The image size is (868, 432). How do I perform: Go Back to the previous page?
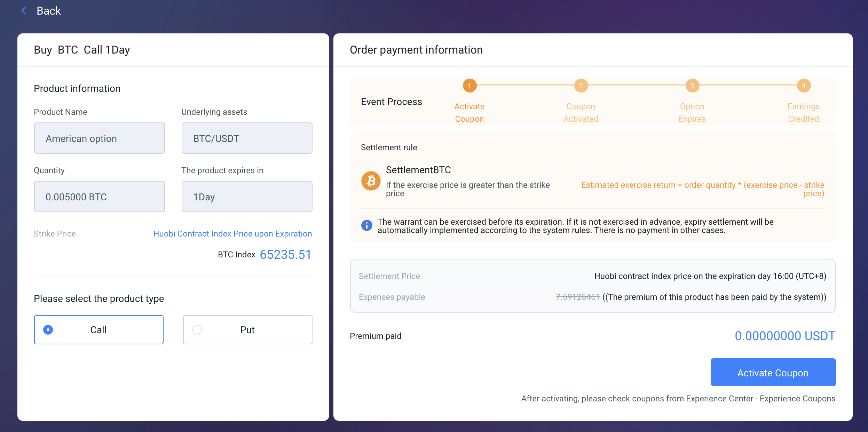[49, 11]
